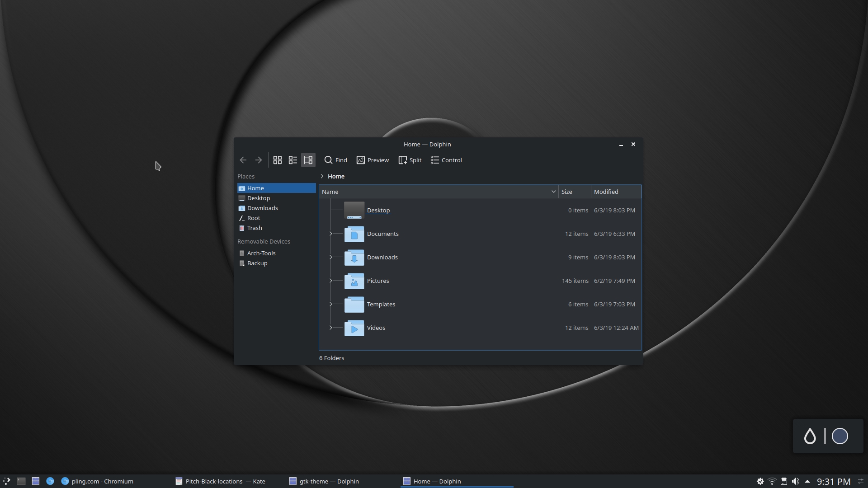Select Home in the Places panel
This screenshot has width=868, height=488.
click(x=277, y=188)
